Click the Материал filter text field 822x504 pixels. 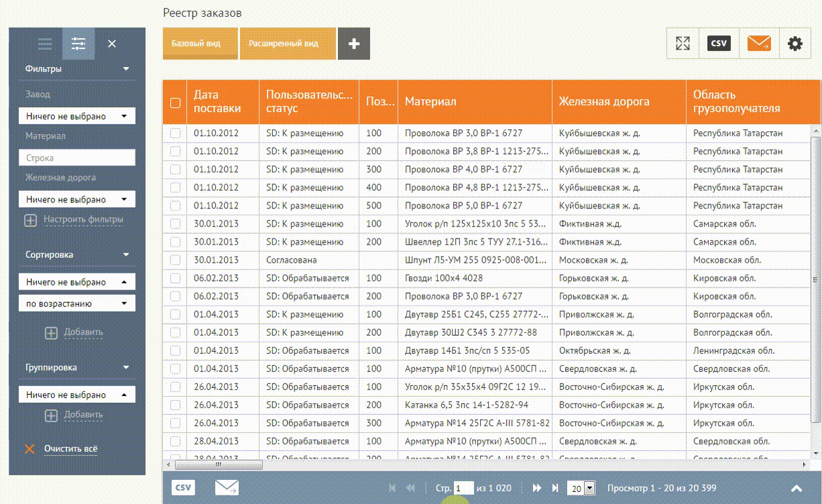[x=76, y=158]
